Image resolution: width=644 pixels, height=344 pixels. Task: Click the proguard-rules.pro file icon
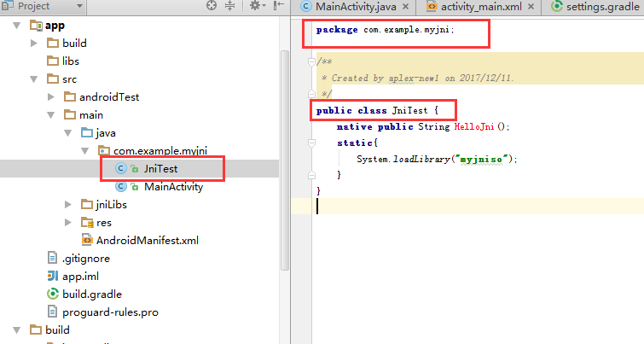tap(52, 312)
